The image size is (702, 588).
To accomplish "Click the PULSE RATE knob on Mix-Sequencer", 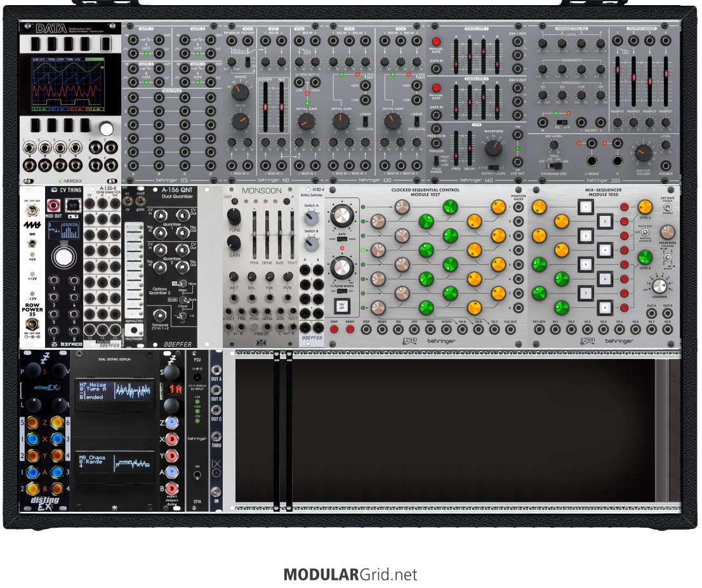I will click(668, 232).
